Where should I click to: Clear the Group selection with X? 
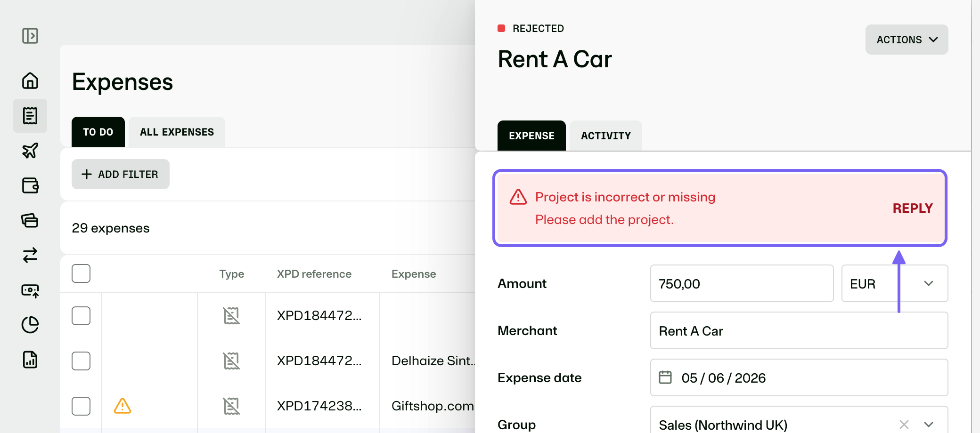click(904, 425)
